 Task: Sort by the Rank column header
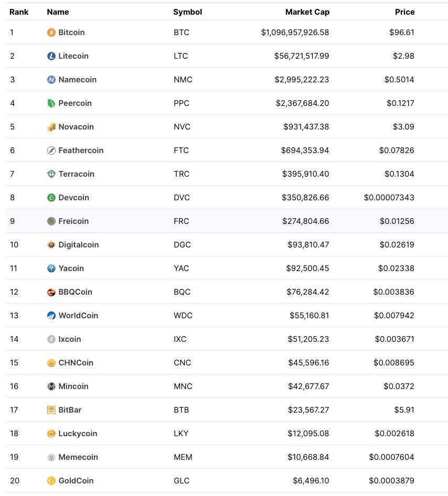[x=19, y=12]
